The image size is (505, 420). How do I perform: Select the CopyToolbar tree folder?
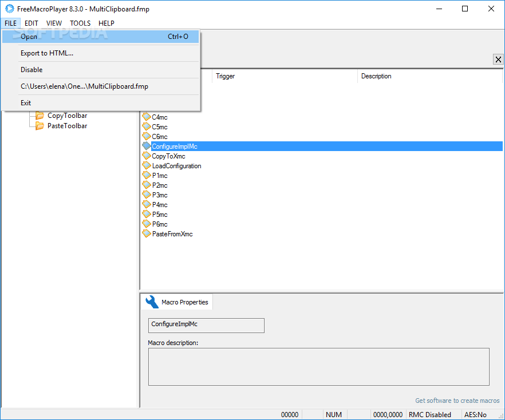[68, 116]
